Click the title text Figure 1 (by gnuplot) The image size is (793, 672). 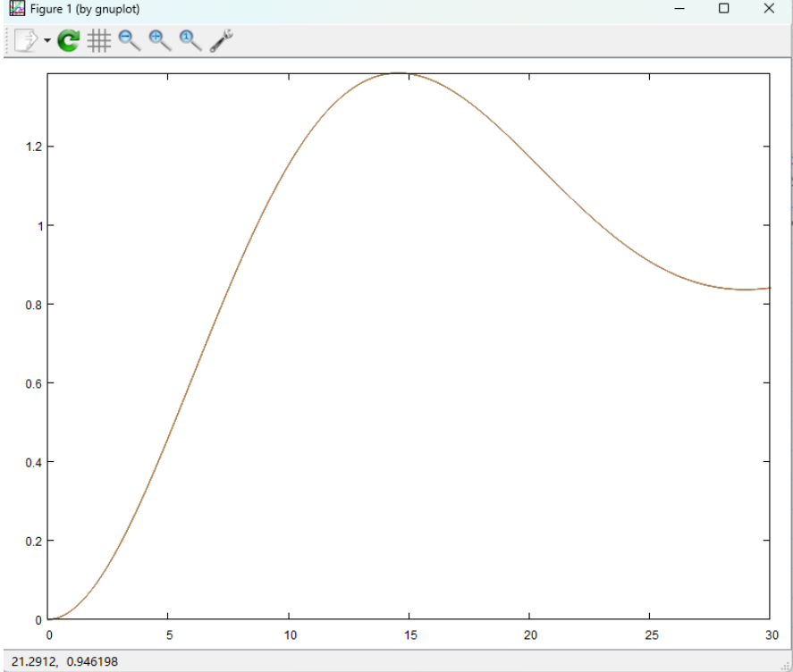[85, 9]
